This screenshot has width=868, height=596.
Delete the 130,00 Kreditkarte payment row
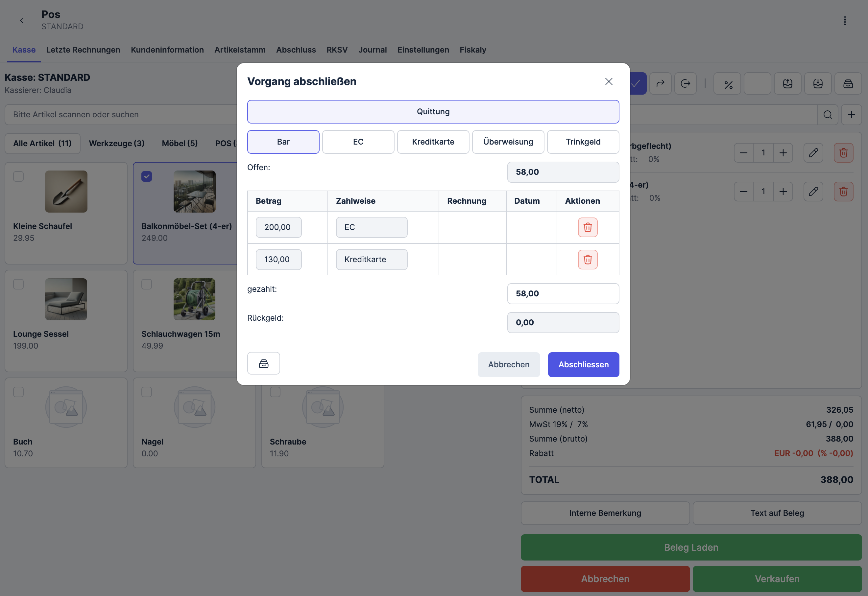tap(588, 259)
